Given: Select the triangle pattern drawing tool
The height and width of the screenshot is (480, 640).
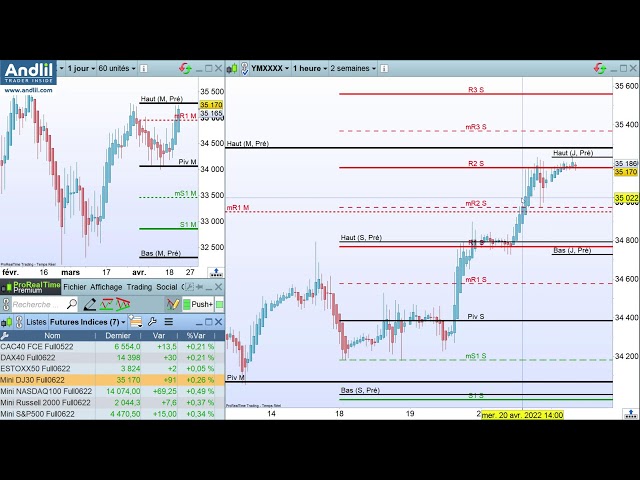Looking at the screenshot, I should (123, 304).
